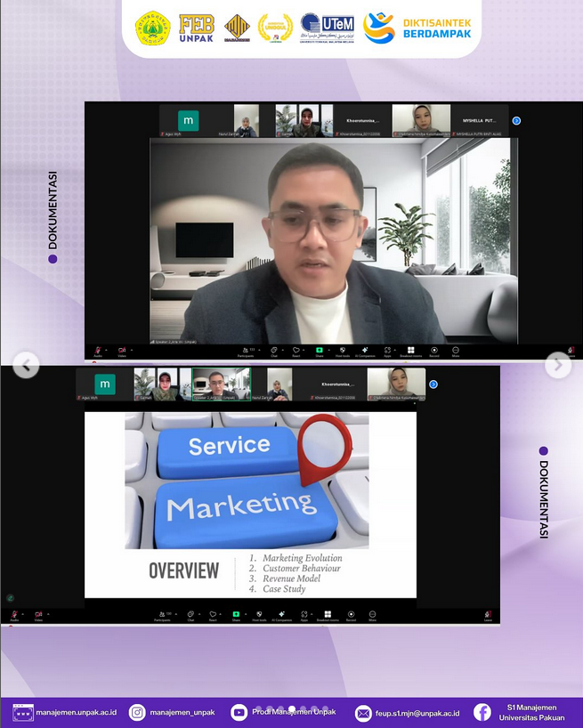The image size is (583, 728).
Task: Select Agus Wyh "m" avatar tile in upper Zoom
Action: 189,121
